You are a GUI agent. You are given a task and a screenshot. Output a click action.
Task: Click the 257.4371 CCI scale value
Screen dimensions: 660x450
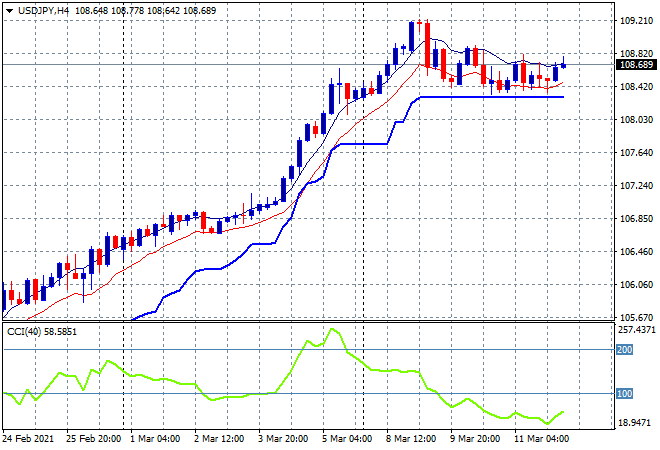(637, 329)
